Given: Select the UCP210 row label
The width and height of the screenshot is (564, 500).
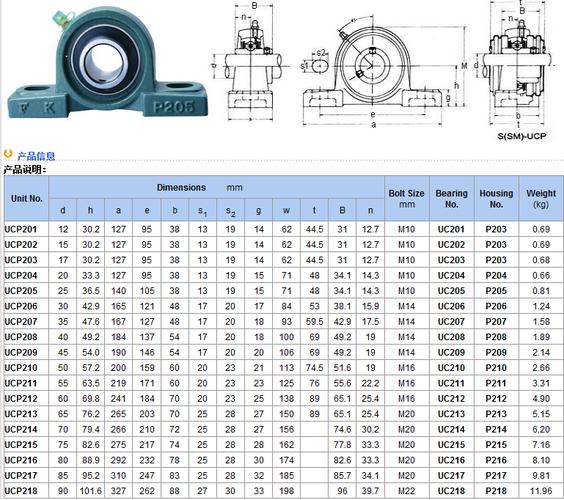Looking at the screenshot, I should pyautogui.click(x=21, y=368).
